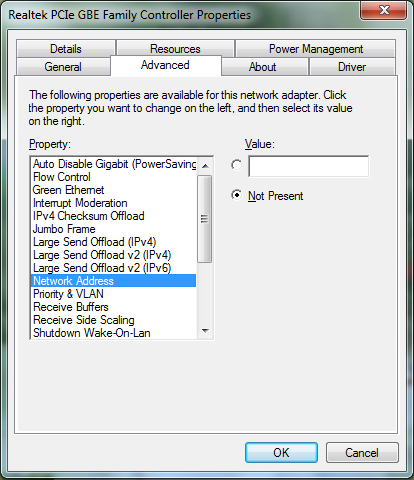
Task: Select the Value text field radio button
Action: pos(236,165)
